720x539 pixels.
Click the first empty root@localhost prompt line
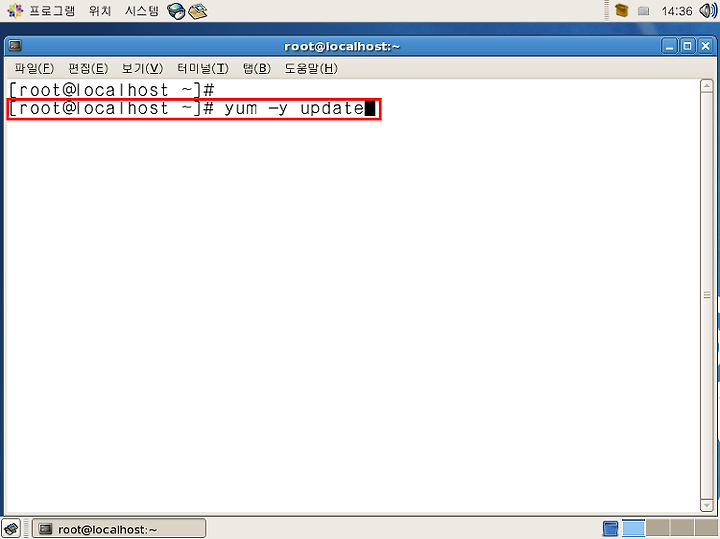[112, 90]
